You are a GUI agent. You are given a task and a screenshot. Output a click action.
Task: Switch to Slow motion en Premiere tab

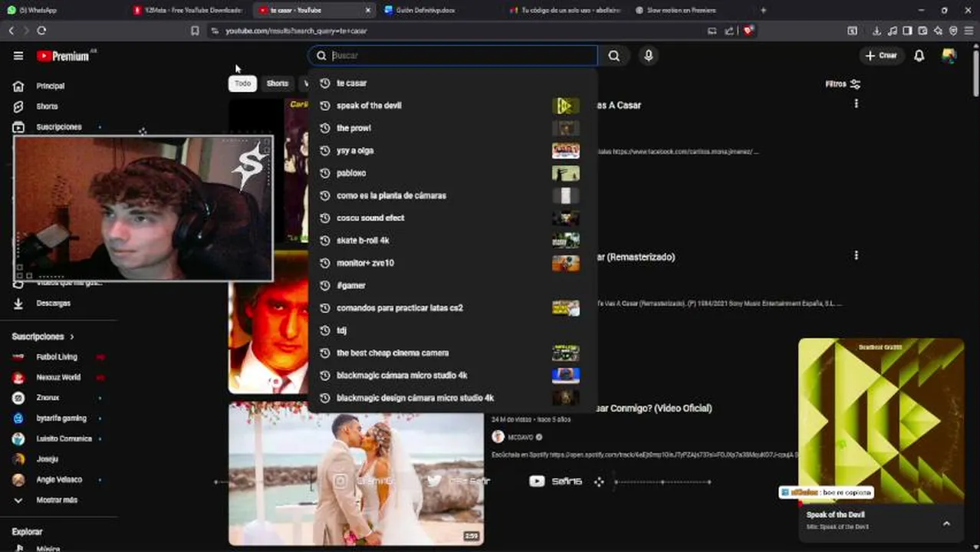(689, 10)
